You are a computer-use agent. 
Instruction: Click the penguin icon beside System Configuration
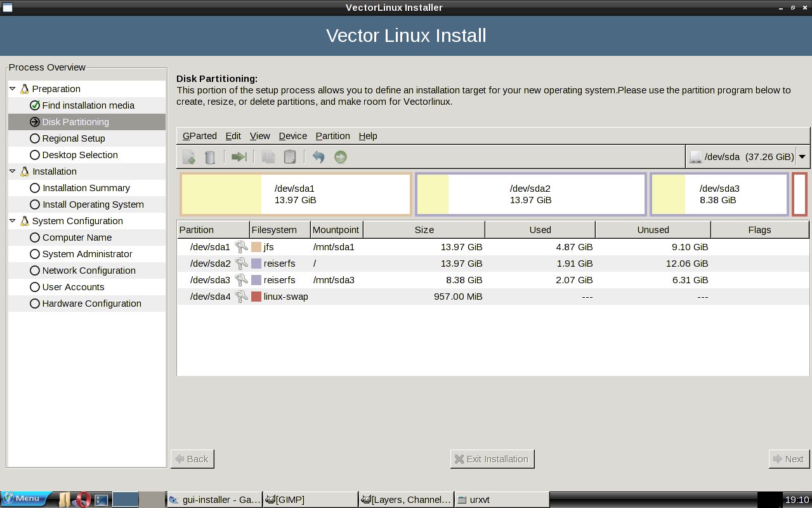click(x=25, y=221)
